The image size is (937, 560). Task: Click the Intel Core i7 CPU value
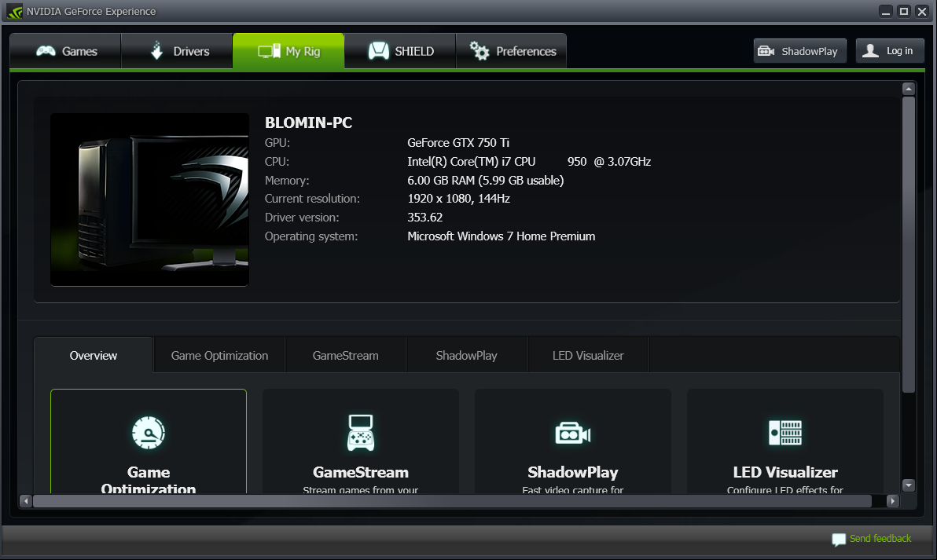coord(529,162)
